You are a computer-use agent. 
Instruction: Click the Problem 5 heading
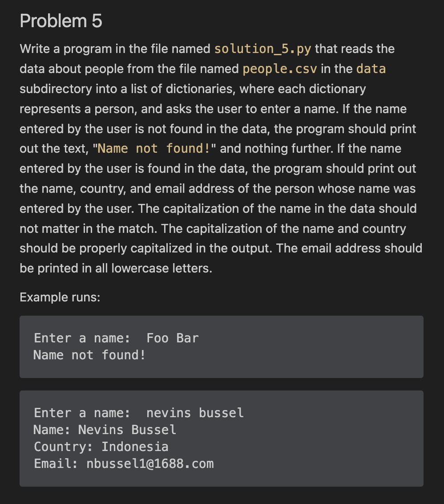point(61,21)
